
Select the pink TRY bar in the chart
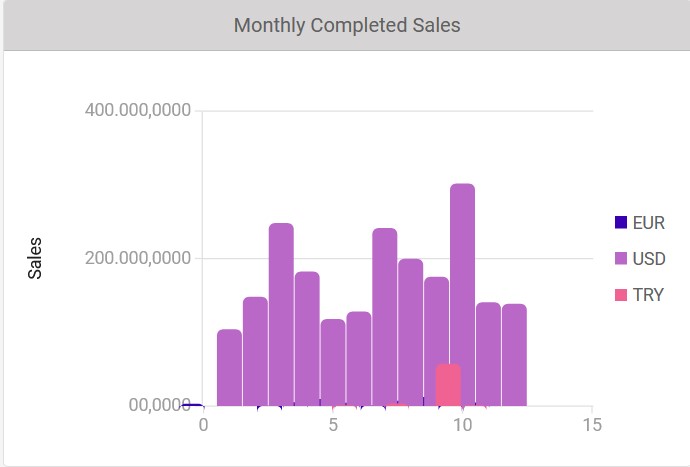pos(448,385)
